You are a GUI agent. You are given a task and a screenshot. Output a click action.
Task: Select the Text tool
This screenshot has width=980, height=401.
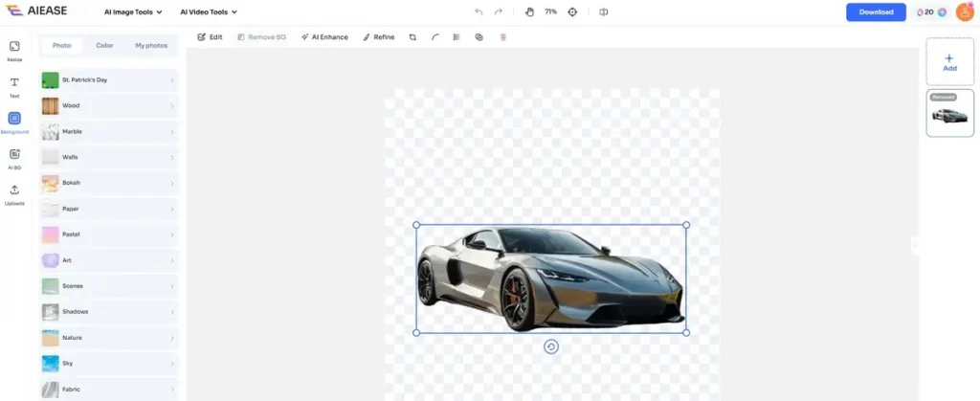coord(14,86)
